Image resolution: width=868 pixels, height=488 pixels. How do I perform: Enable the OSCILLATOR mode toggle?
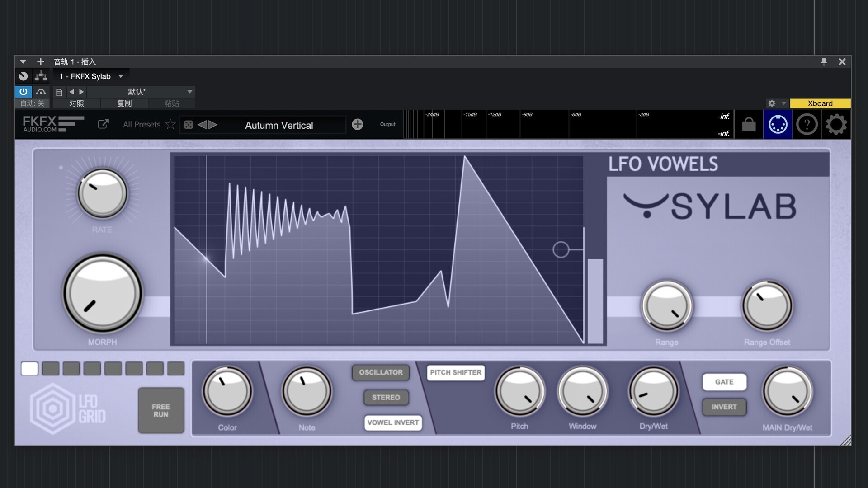tap(381, 372)
